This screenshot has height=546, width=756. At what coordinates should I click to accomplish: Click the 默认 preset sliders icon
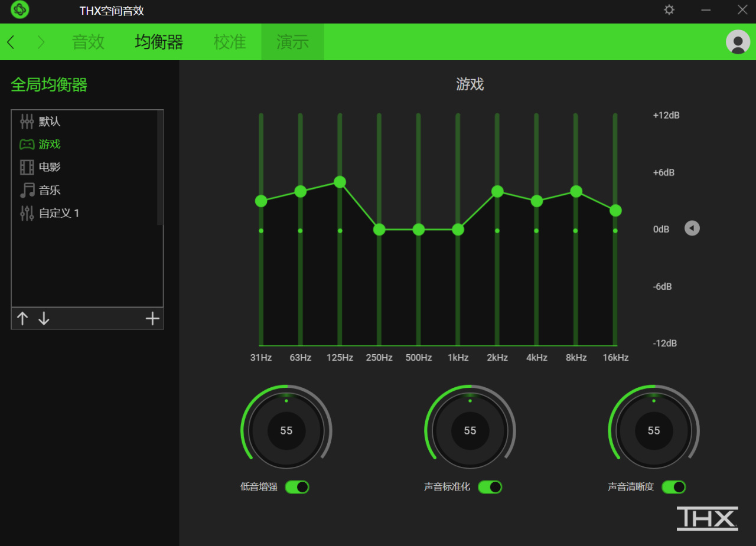coord(27,122)
